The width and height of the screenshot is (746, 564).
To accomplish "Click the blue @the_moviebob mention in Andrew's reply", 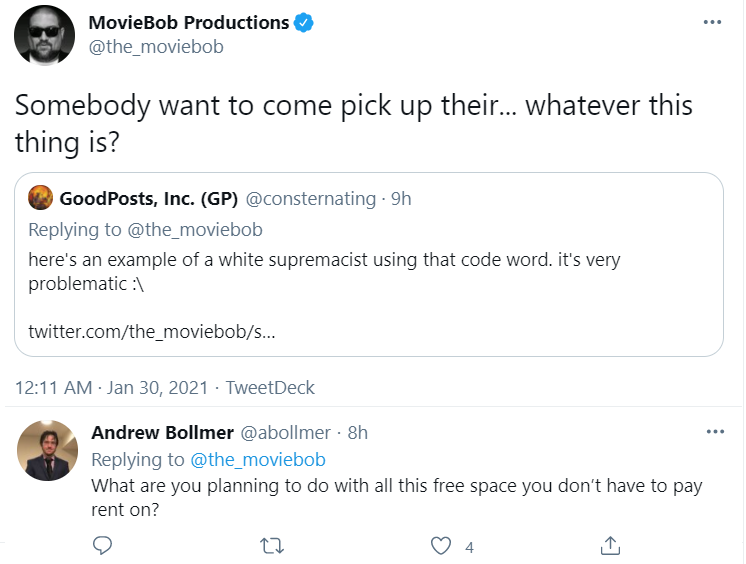I will pyautogui.click(x=258, y=460).
